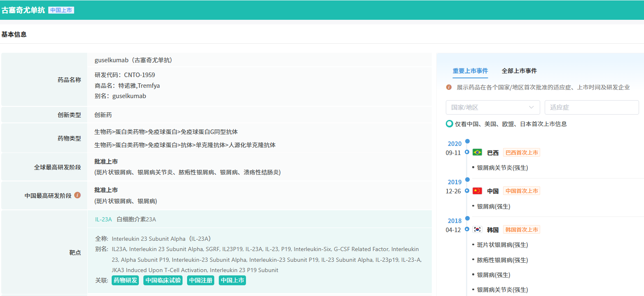
Task: Click the 中国临床试验 tag button
Action: click(x=163, y=280)
